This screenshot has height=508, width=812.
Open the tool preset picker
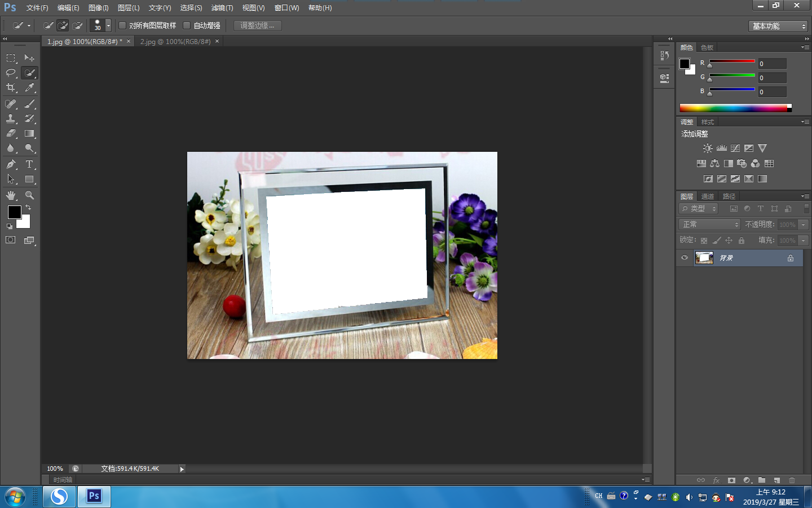click(22, 25)
